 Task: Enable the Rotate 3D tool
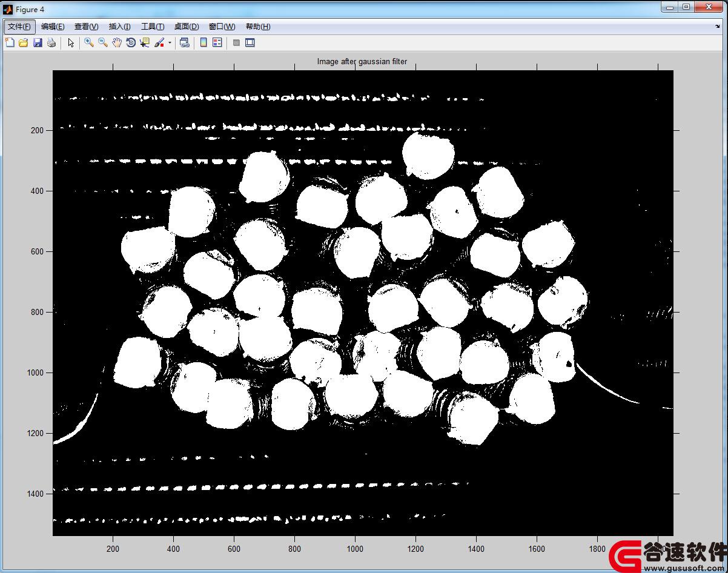pyautogui.click(x=130, y=42)
